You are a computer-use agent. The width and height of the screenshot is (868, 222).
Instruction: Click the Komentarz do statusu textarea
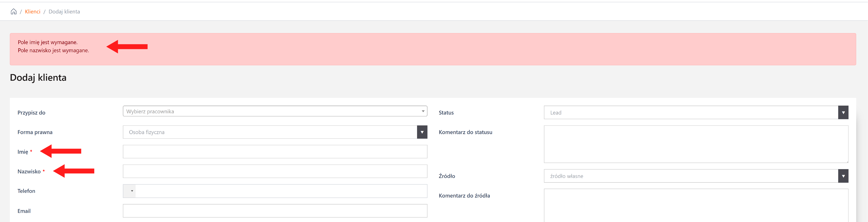[x=696, y=144]
